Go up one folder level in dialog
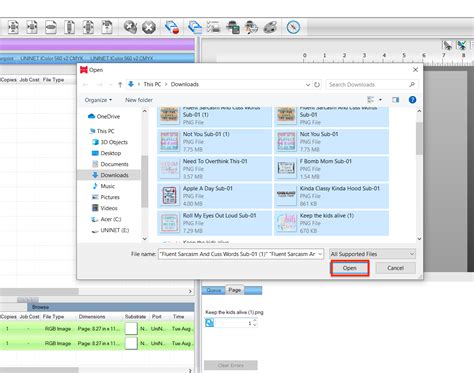Screen dimensions: 474x373 pos(120,85)
